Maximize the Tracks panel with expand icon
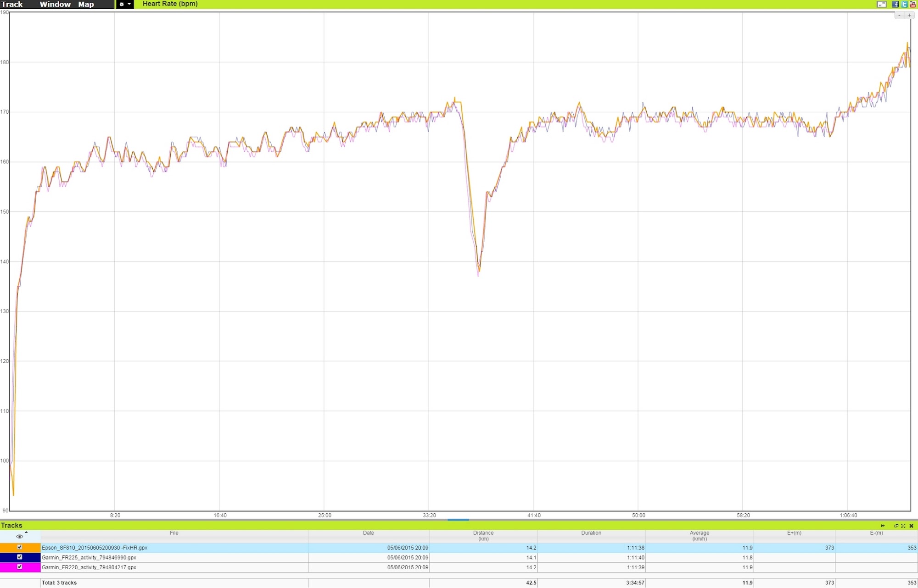 tap(903, 526)
